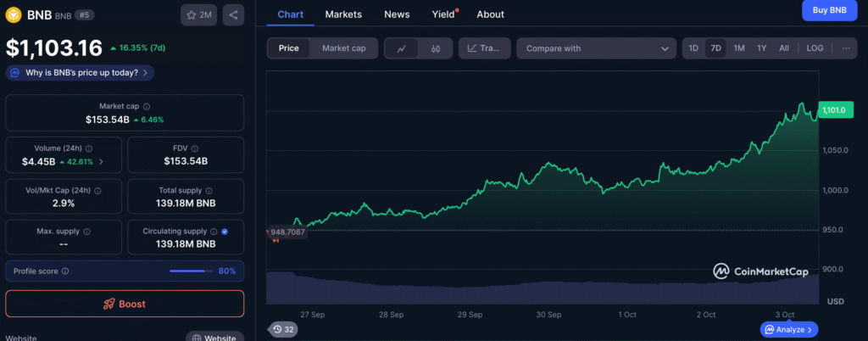Open the share icon button

233,15
